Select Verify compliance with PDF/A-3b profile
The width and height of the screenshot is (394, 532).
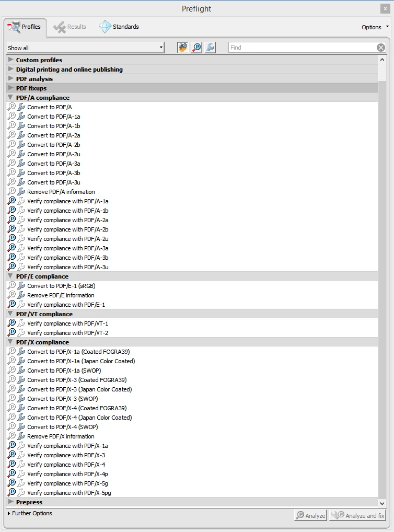pos(68,258)
